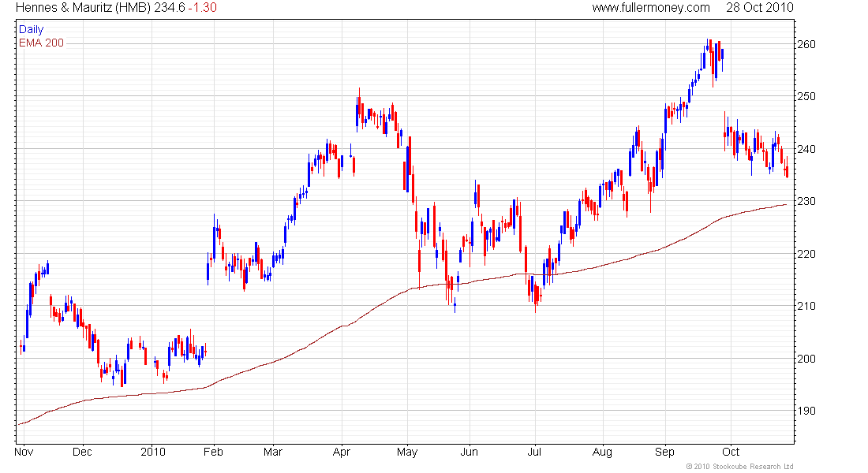Select the '2010' year axis label
The image size is (868, 473).
coord(153,452)
